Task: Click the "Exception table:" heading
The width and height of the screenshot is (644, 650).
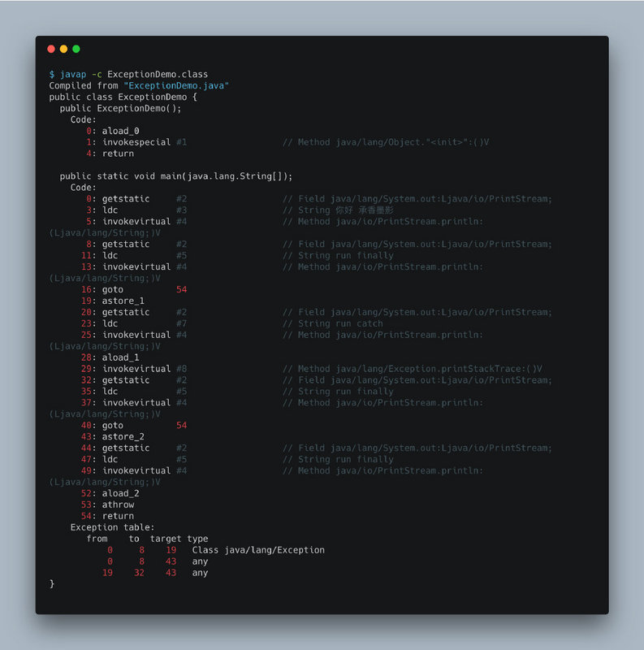Action: pos(112,527)
